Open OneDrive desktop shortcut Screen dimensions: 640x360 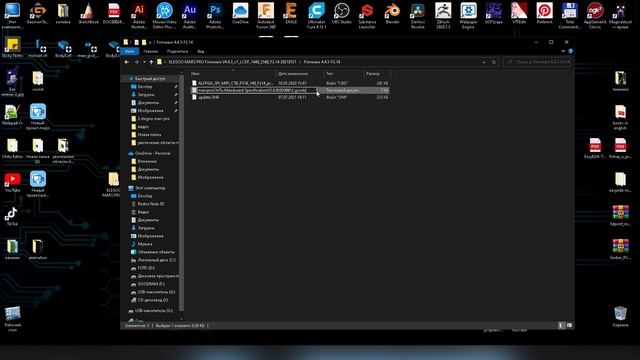tap(240, 13)
